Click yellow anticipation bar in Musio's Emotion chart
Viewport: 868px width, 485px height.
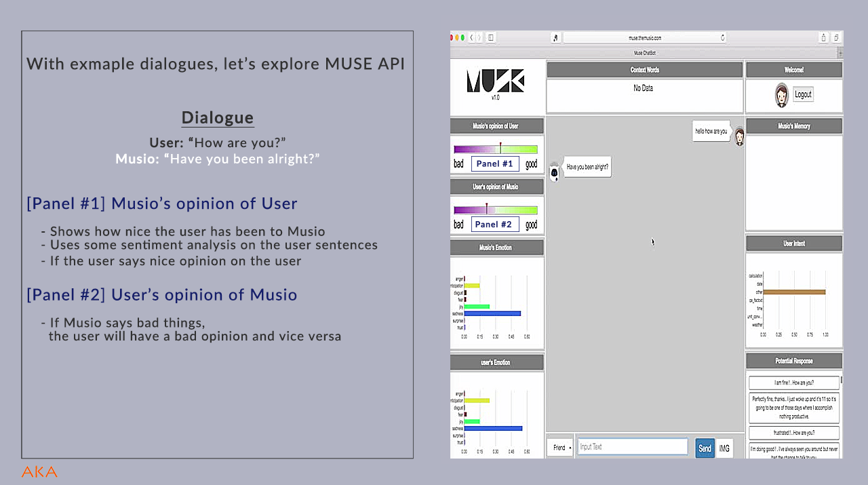coord(472,286)
